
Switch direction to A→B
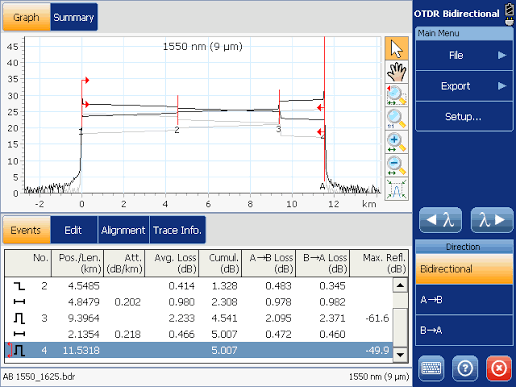point(464,300)
